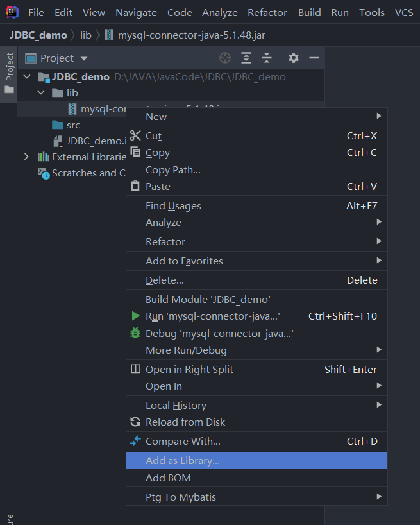
Task: Click the lib folder icon in tree
Action: (x=58, y=93)
